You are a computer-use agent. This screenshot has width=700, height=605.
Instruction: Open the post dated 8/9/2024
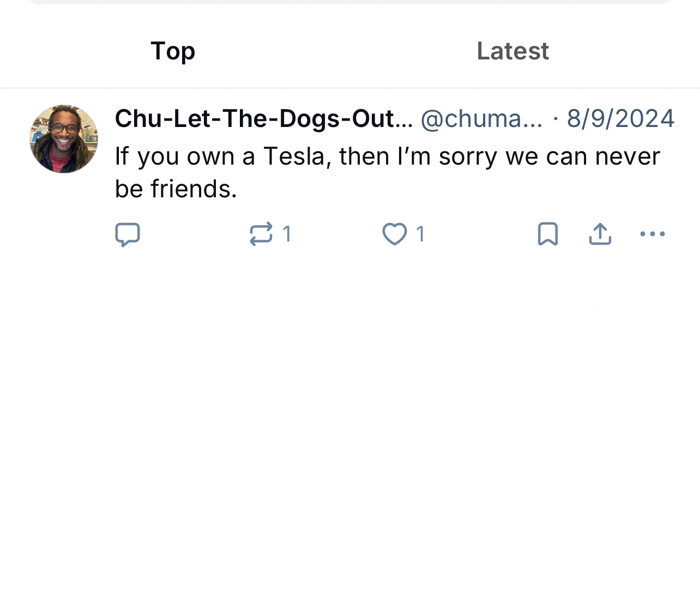point(620,118)
